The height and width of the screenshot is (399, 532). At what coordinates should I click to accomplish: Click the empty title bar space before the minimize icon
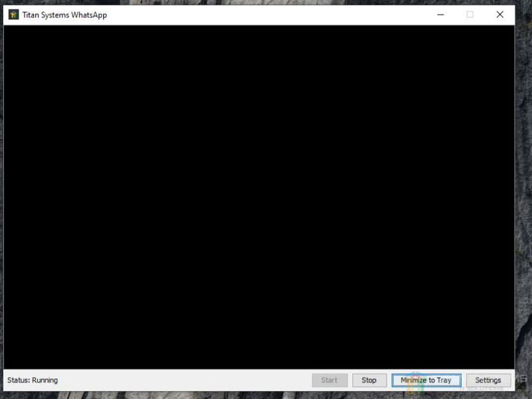[266, 15]
